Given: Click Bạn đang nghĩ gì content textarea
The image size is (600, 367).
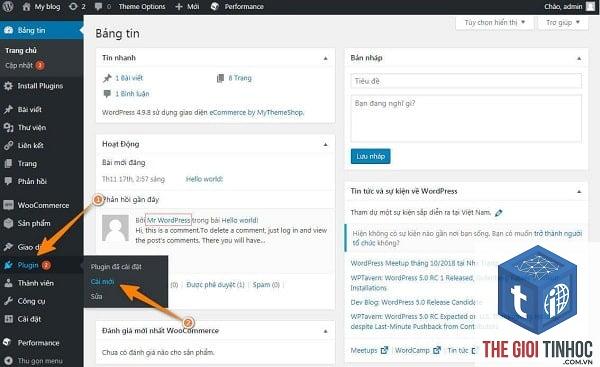Looking at the screenshot, I should coord(466,119).
